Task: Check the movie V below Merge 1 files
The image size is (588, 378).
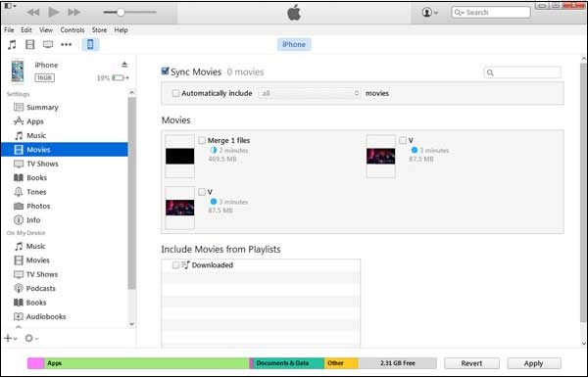Action: click(x=202, y=192)
